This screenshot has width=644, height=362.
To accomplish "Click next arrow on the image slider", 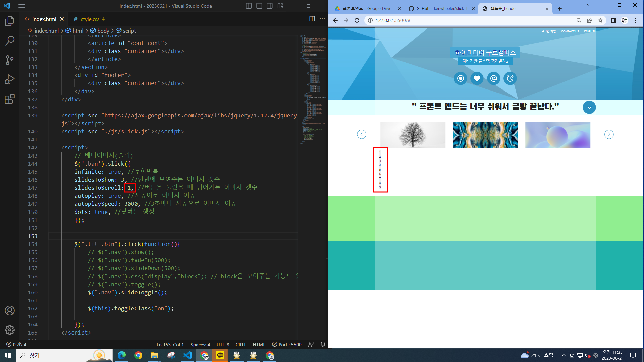I will 609,134.
